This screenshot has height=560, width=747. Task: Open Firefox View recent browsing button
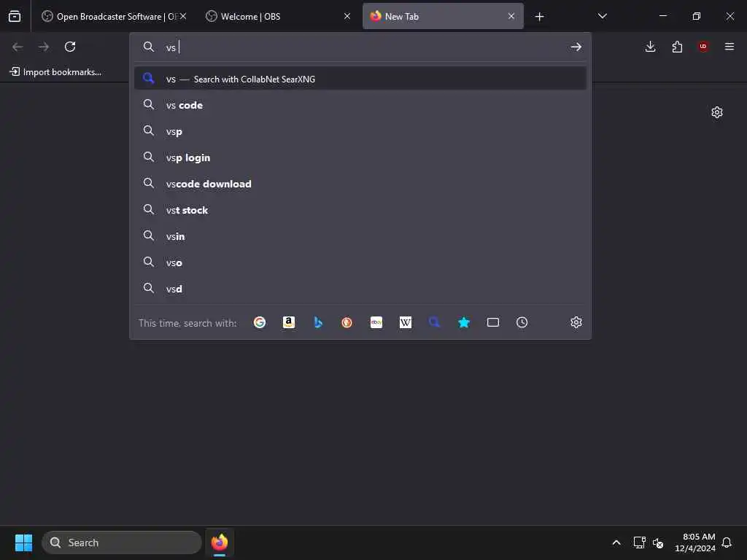coord(15,16)
